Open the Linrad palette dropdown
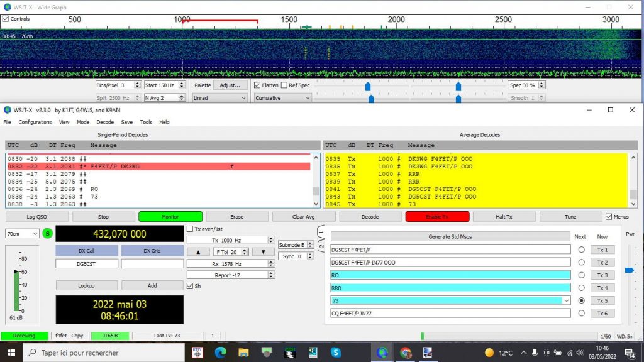The width and height of the screenshot is (644, 362). click(x=219, y=98)
